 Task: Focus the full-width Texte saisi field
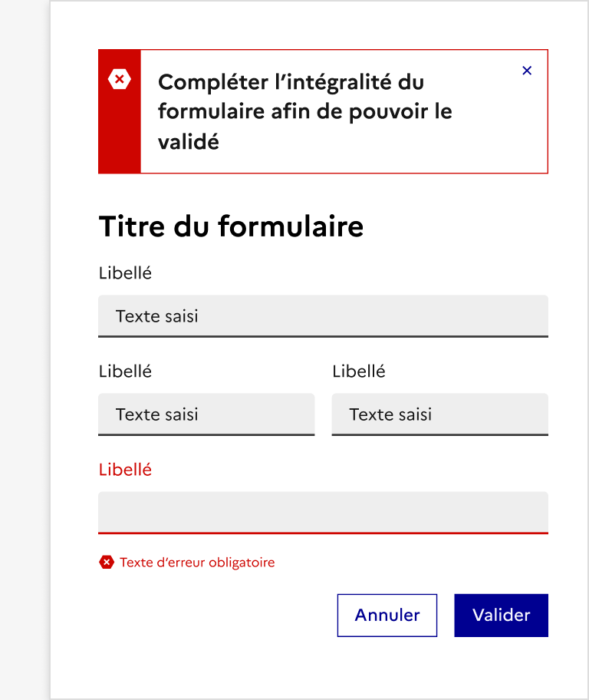click(323, 315)
